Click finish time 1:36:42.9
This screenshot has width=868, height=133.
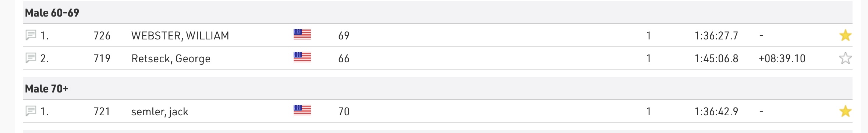click(x=716, y=112)
